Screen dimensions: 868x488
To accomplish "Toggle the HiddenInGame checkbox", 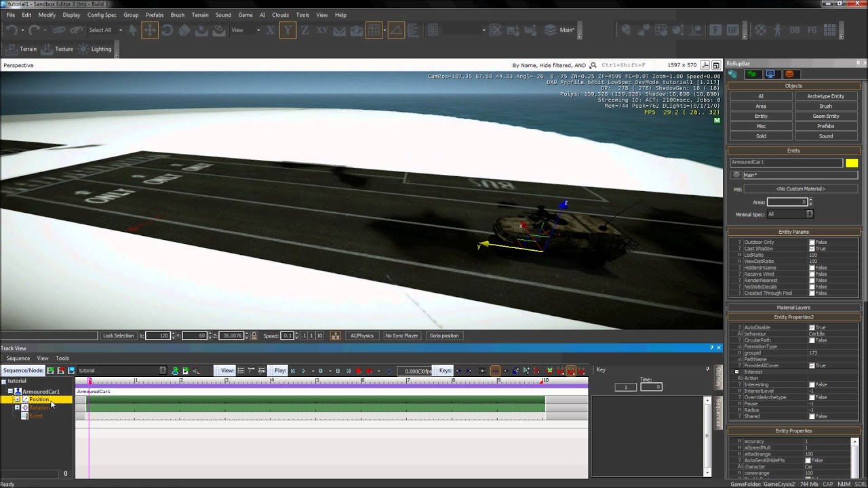I will [x=812, y=268].
